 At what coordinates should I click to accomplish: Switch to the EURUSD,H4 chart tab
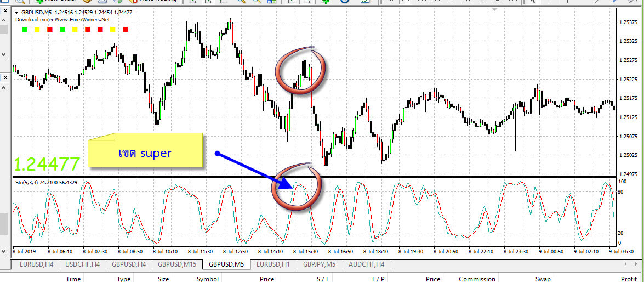click(x=36, y=264)
